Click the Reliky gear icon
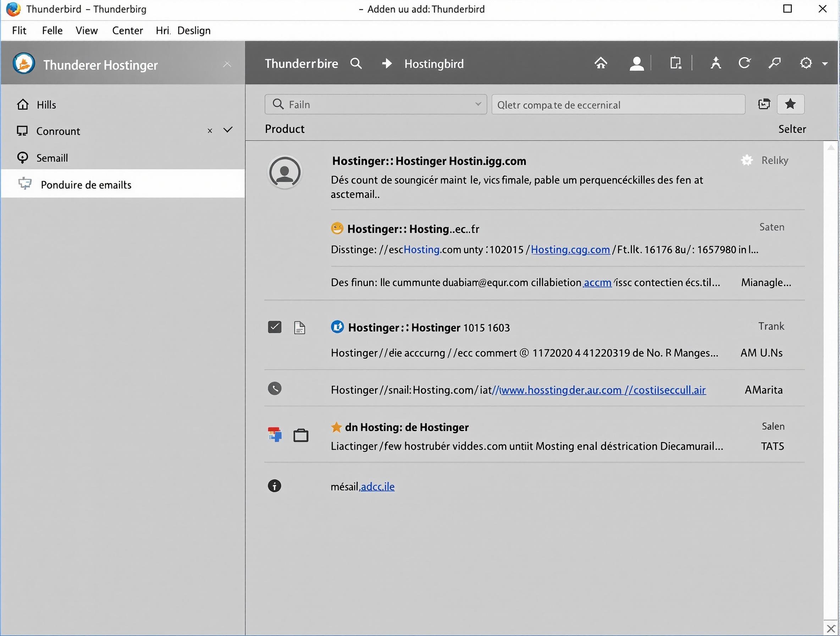The height and width of the screenshot is (636, 840). 747,160
